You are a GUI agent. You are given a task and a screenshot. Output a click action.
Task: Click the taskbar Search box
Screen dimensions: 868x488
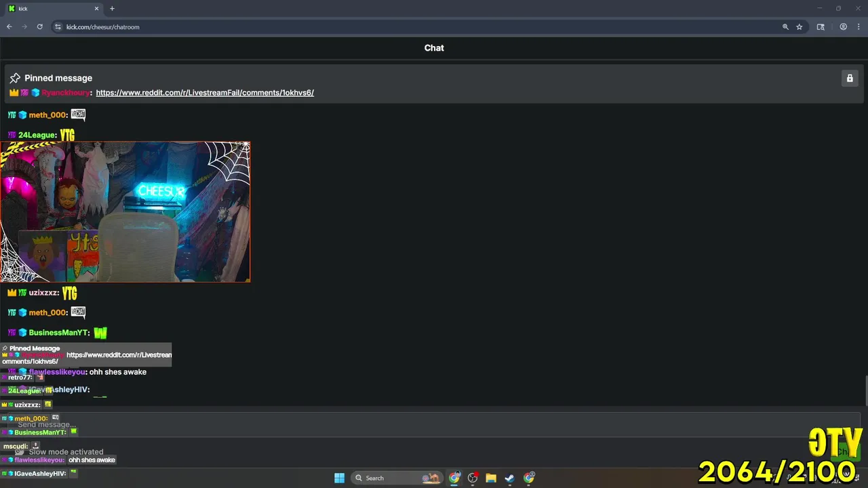[x=398, y=478]
